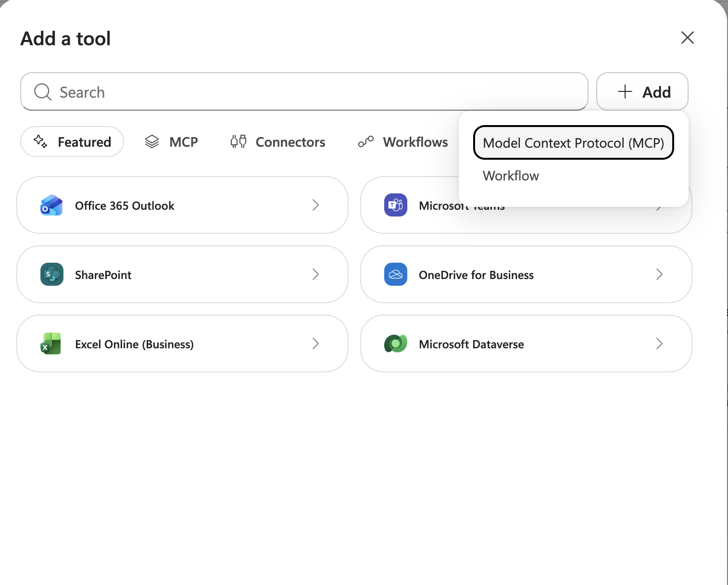Select OneDrive for Business label

(x=476, y=275)
